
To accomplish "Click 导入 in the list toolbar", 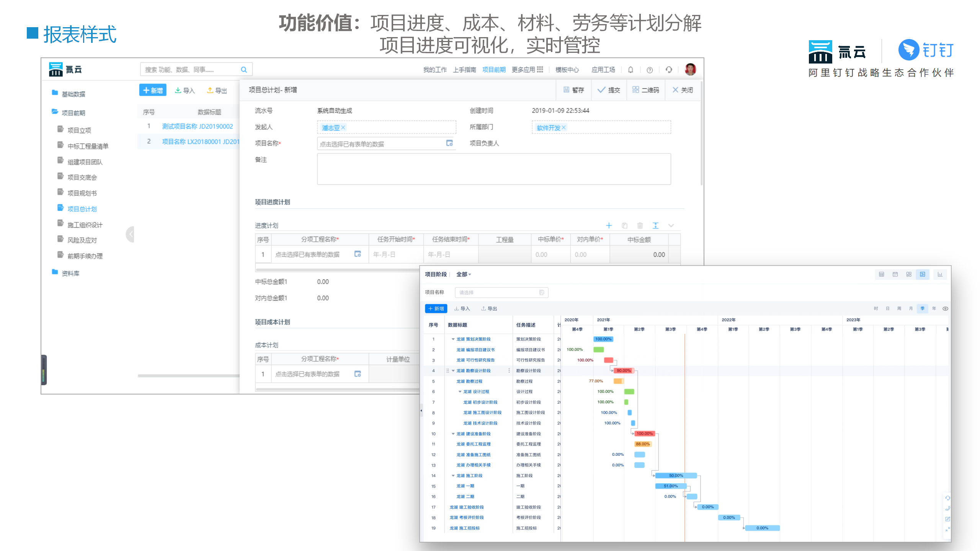I will [185, 90].
